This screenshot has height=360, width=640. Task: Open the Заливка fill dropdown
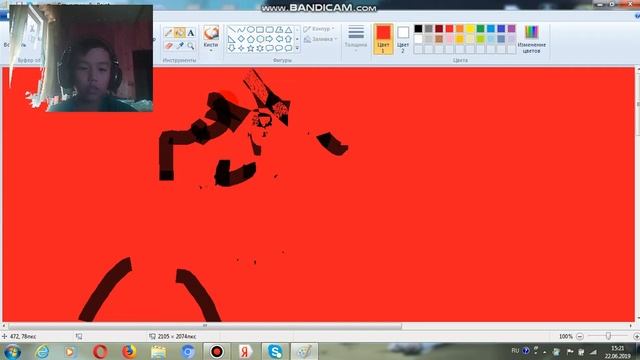[320, 39]
